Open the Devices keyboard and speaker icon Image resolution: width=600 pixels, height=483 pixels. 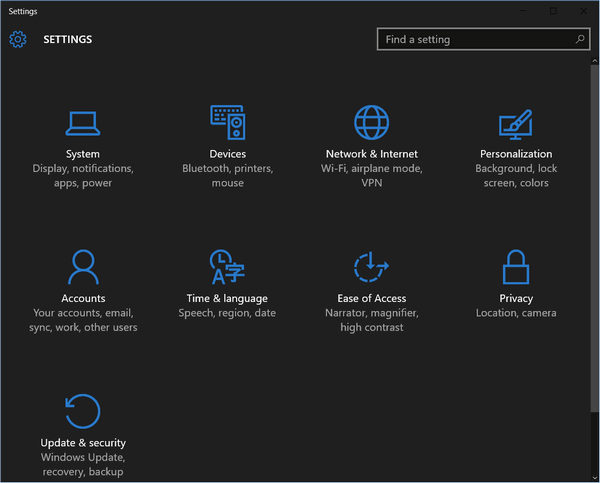[228, 122]
